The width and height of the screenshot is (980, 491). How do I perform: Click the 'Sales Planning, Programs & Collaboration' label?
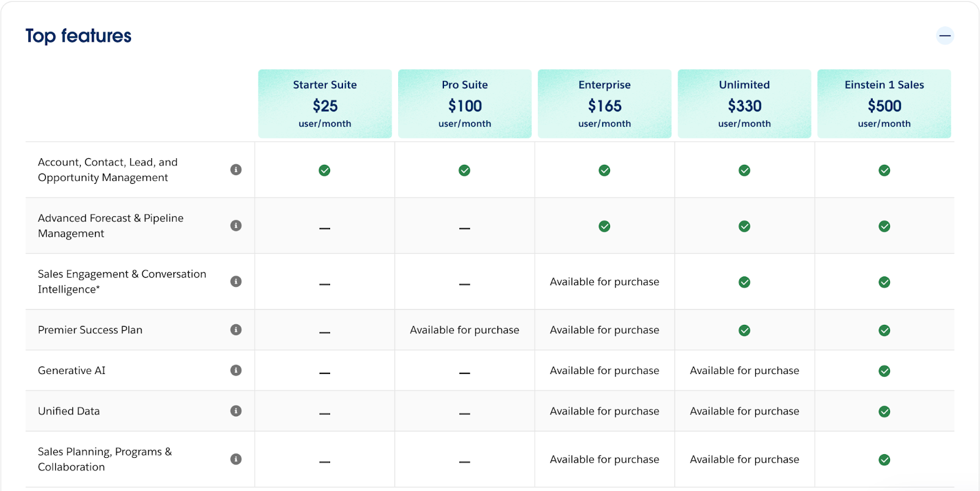105,459
